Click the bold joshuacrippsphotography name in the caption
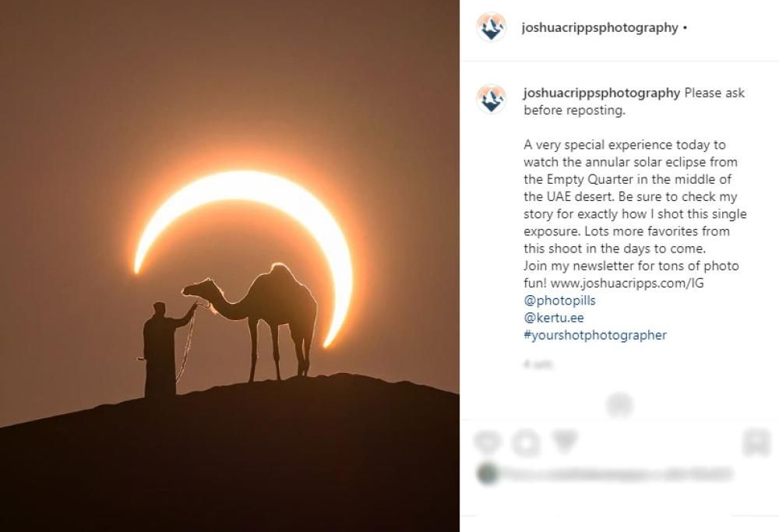 point(601,93)
